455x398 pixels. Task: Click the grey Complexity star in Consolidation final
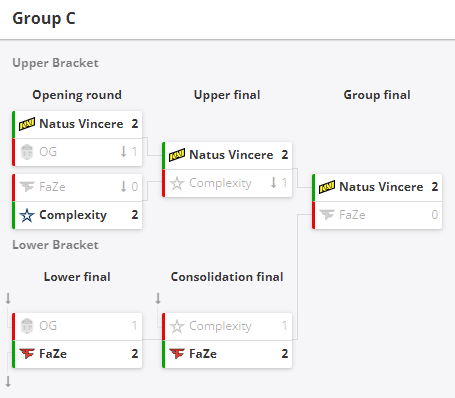point(177,326)
